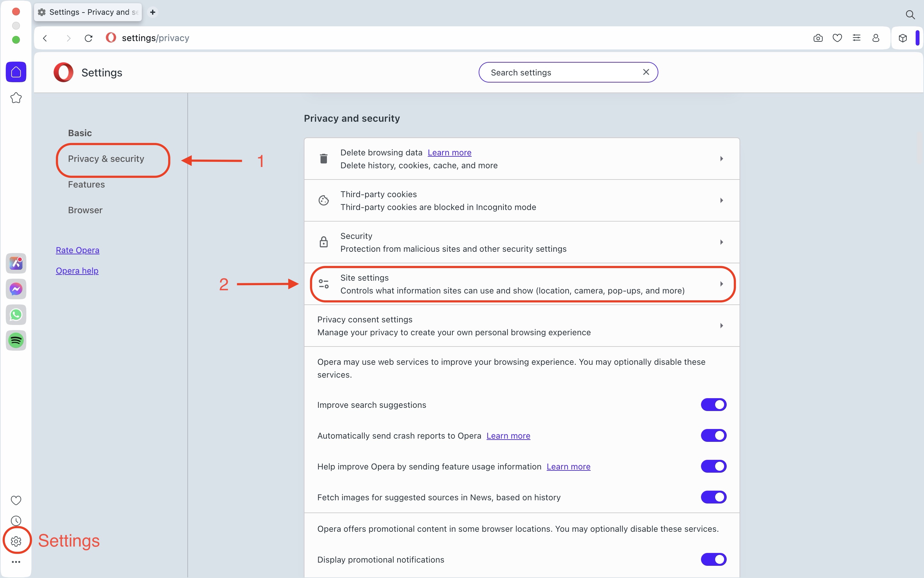Go forward with the forward arrow
924x578 pixels.
pyautogui.click(x=68, y=38)
